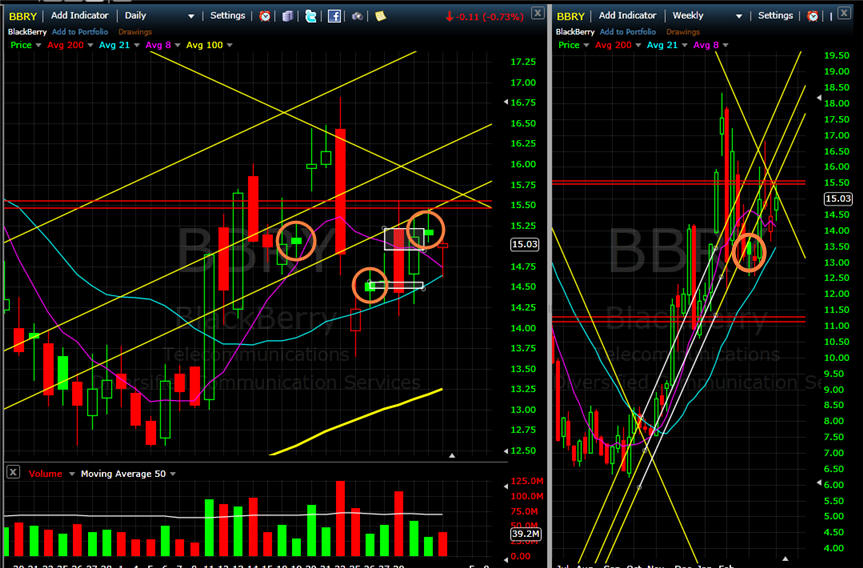Click BlackBerry company name in Daily chart
The image size is (863, 568).
(x=27, y=32)
